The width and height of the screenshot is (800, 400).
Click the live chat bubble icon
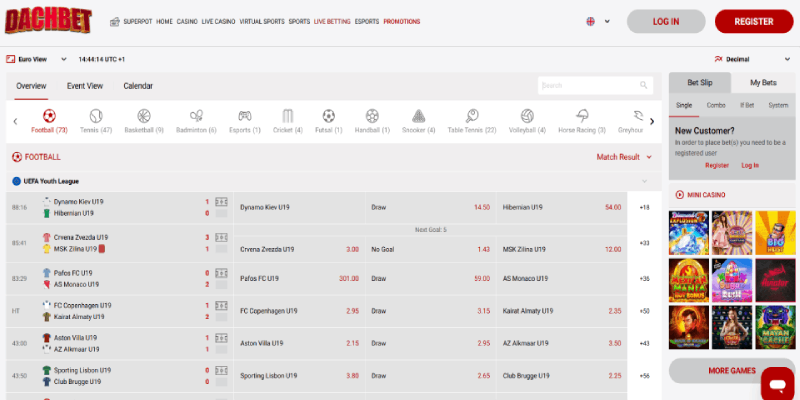776,383
